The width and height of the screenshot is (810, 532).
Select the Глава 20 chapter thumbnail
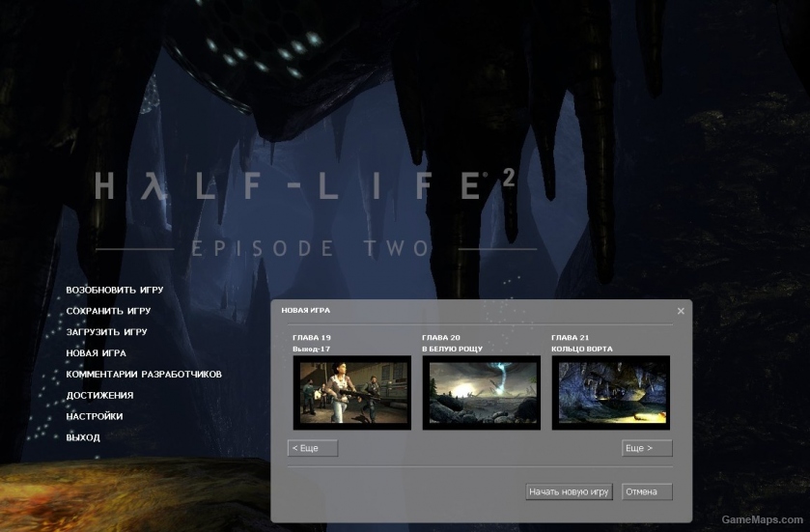click(x=482, y=393)
